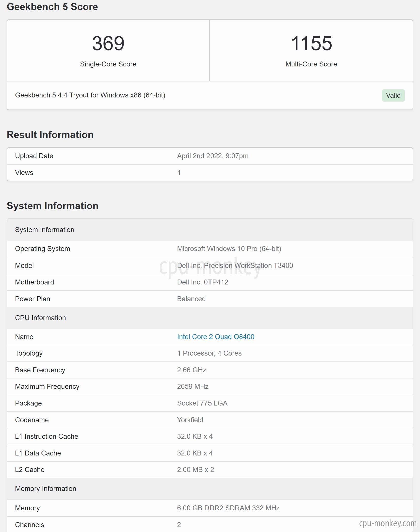
Task: Click the System Information table header row
Action: coord(210,230)
